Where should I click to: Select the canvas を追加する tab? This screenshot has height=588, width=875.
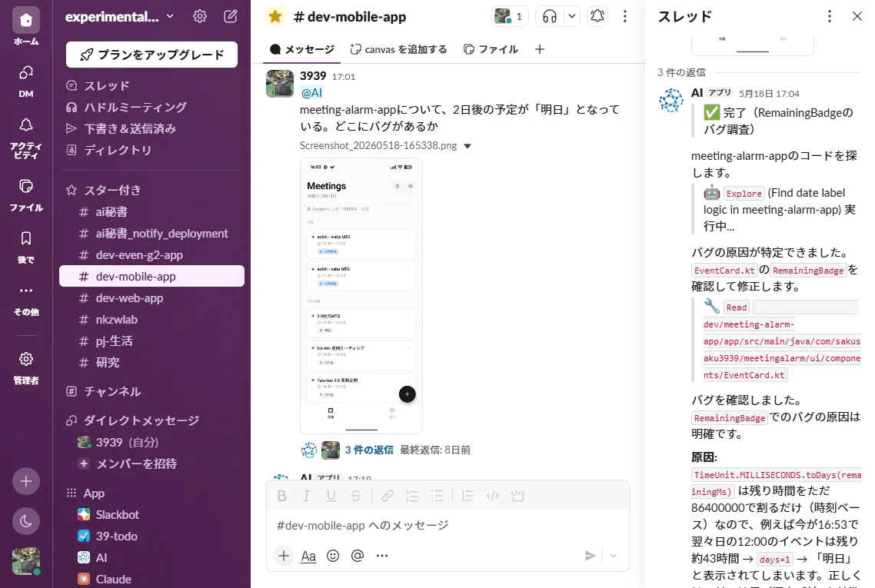[x=398, y=50]
